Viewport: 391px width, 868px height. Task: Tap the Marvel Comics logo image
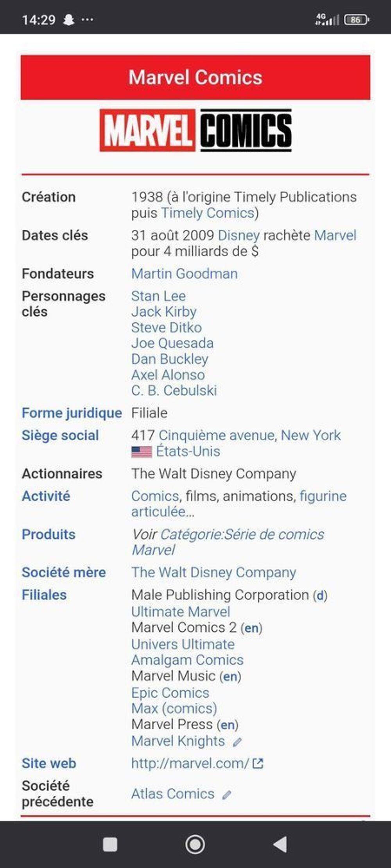coord(195,130)
